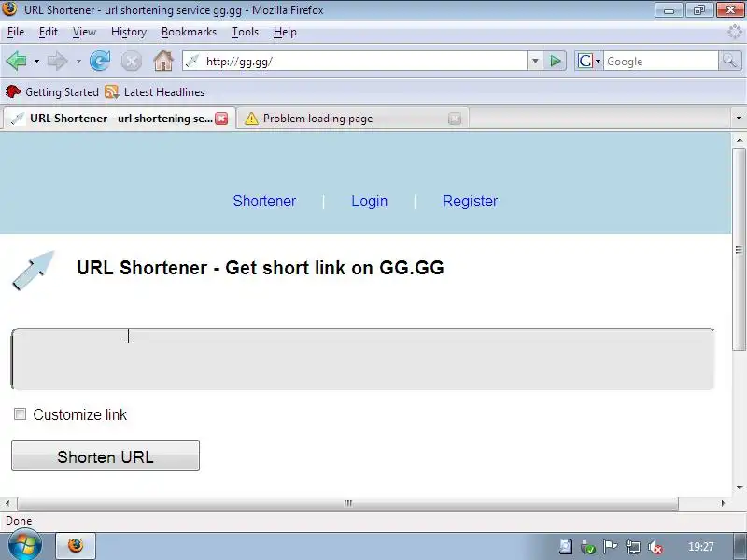747x560 pixels.
Task: Go to the Home page icon
Action: click(x=162, y=61)
